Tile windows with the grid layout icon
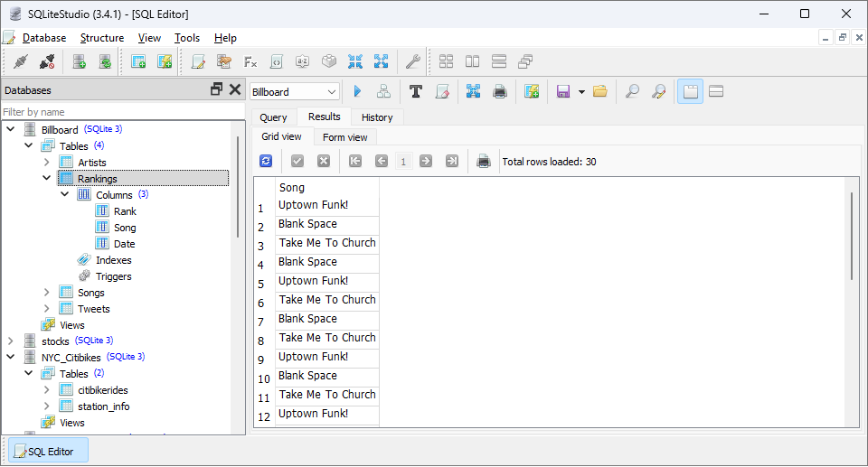 point(446,61)
